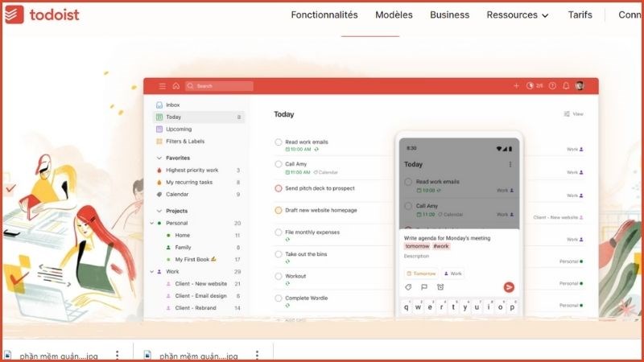Check off Call Amy task

tap(279, 164)
